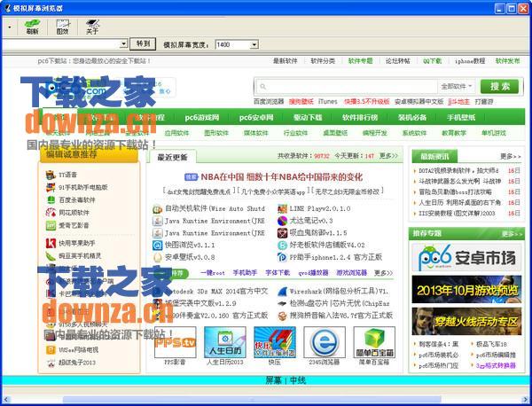Click the pc6 安卓市场 banner
The height and width of the screenshot is (406, 532).
click(466, 257)
